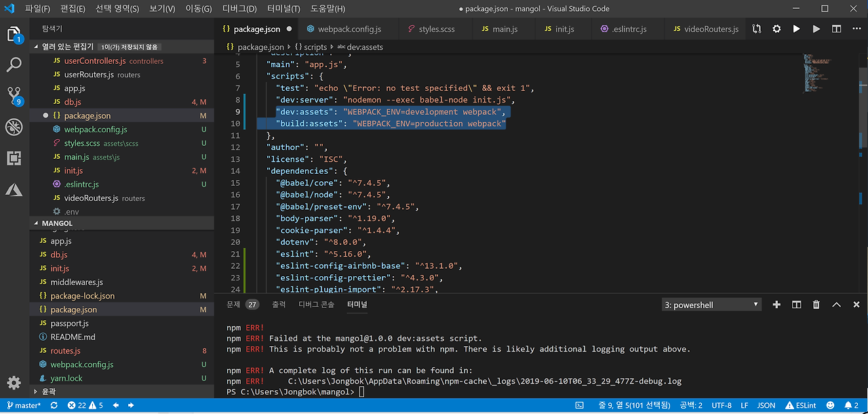This screenshot has height=414, width=868.
Task: Click the master* branch in status bar
Action: [23, 406]
